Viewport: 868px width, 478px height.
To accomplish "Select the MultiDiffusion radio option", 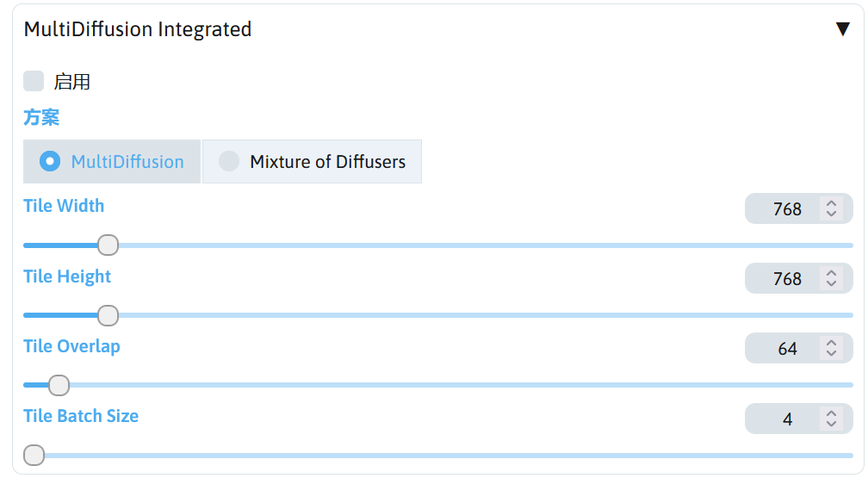I will point(50,161).
